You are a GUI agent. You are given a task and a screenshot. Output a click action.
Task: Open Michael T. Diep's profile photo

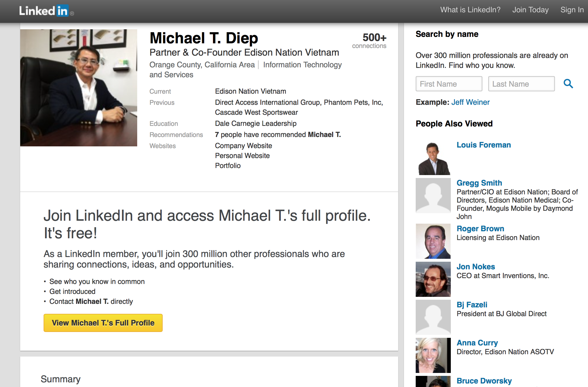coord(79,88)
